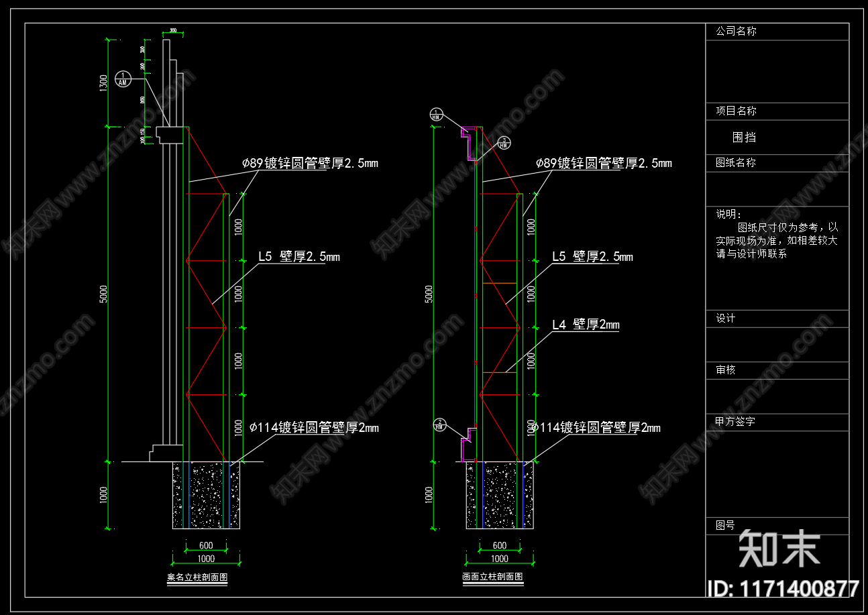Viewport: 868px width, 615px height.
Task: Click the drawing title 案名立柱剖面图
Action: [x=197, y=577]
